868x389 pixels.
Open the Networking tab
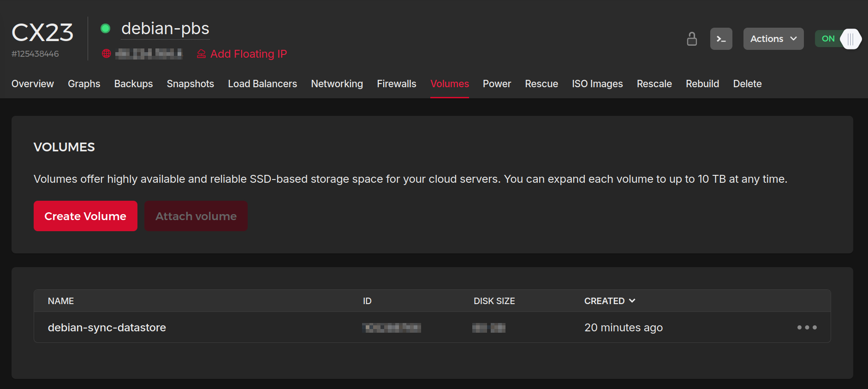[337, 84]
